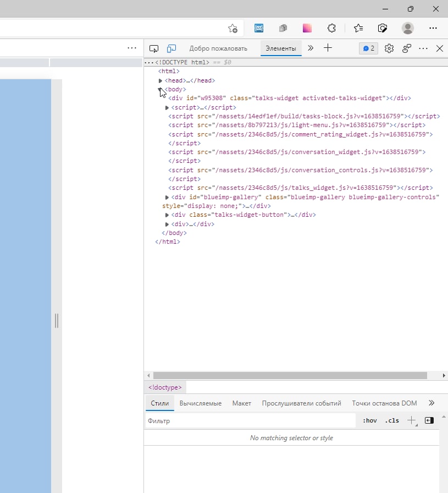The image size is (448, 493).
Task: Activate the inspect element picker tool
Action: tap(154, 48)
